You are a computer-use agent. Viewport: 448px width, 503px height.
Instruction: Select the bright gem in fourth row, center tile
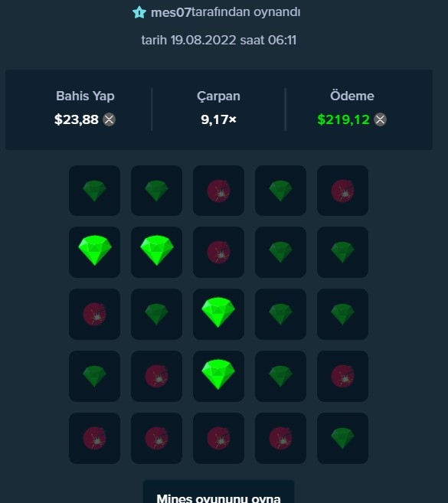coord(218,376)
